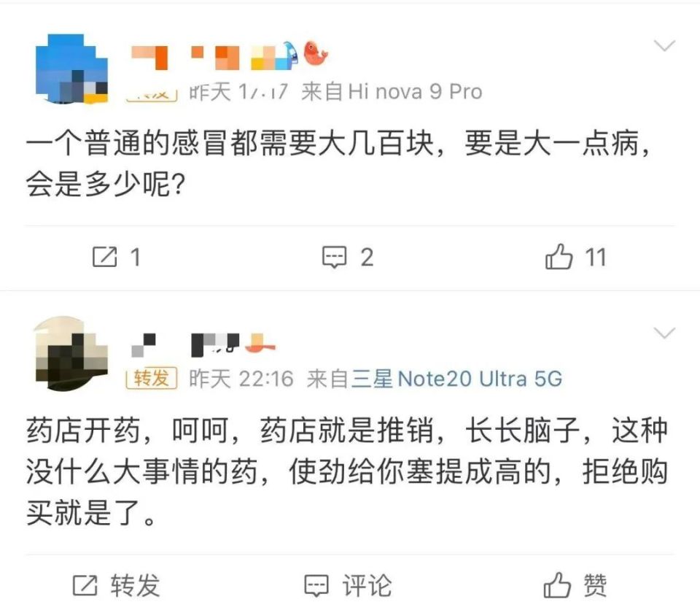Expand the first post's chevron options menu

[664, 47]
